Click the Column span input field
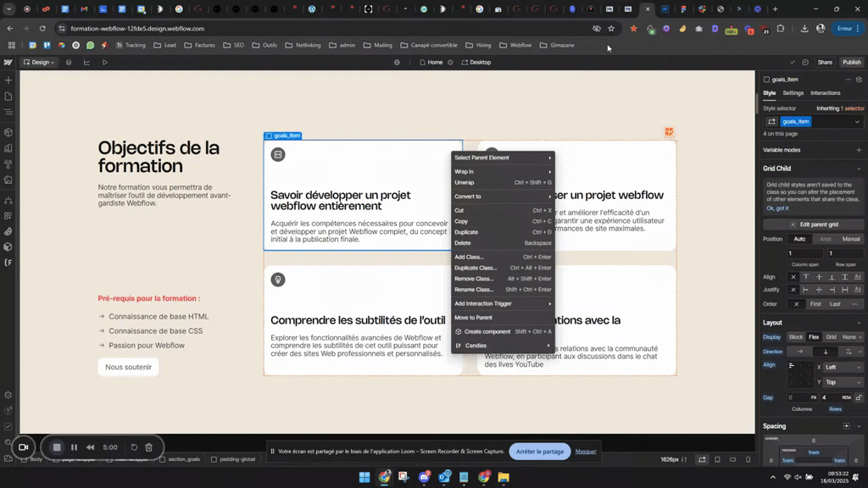The height and width of the screenshot is (488, 868). 804,253
